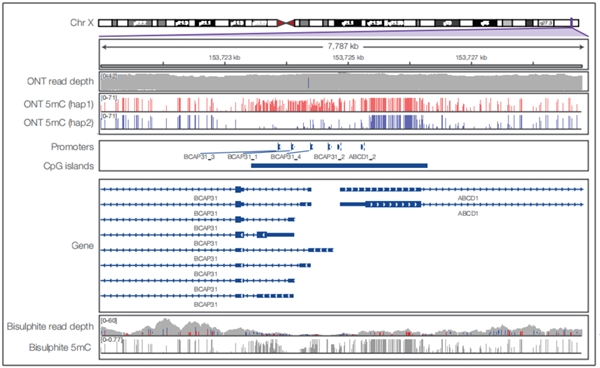Screen dimensions: 600x368
Task: Click the [0-0.77] data range on Bisulphite 5mC
Action: [x=112, y=339]
